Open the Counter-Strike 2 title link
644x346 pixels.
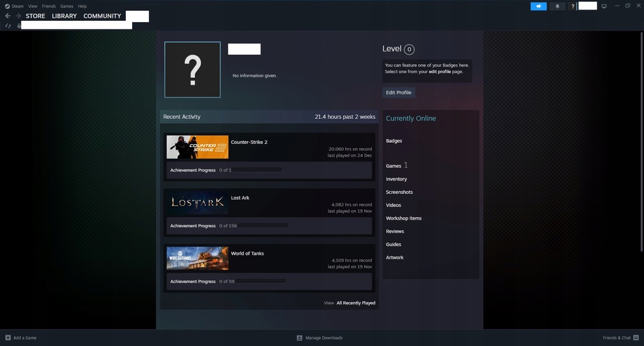(249, 142)
